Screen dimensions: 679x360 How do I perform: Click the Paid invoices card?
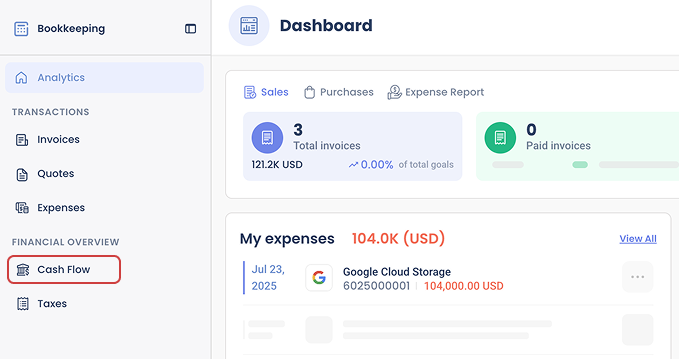577,146
